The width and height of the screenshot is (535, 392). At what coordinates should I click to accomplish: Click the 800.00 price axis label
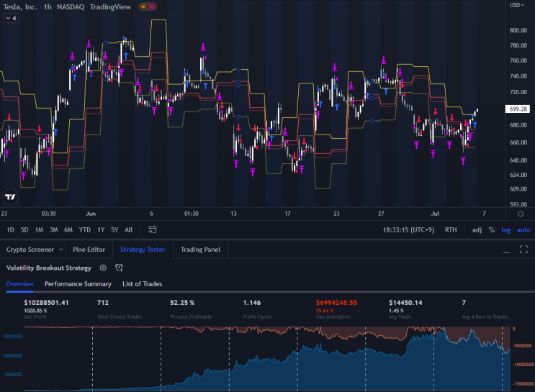tap(518, 30)
